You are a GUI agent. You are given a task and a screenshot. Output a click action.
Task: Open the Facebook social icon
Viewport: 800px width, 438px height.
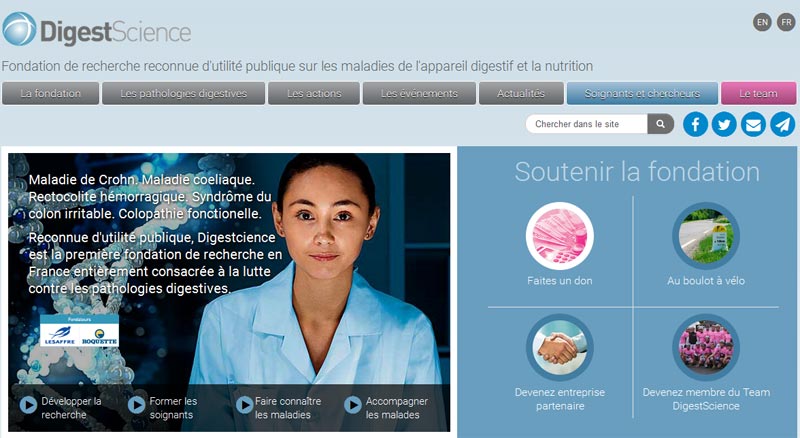[x=695, y=124]
